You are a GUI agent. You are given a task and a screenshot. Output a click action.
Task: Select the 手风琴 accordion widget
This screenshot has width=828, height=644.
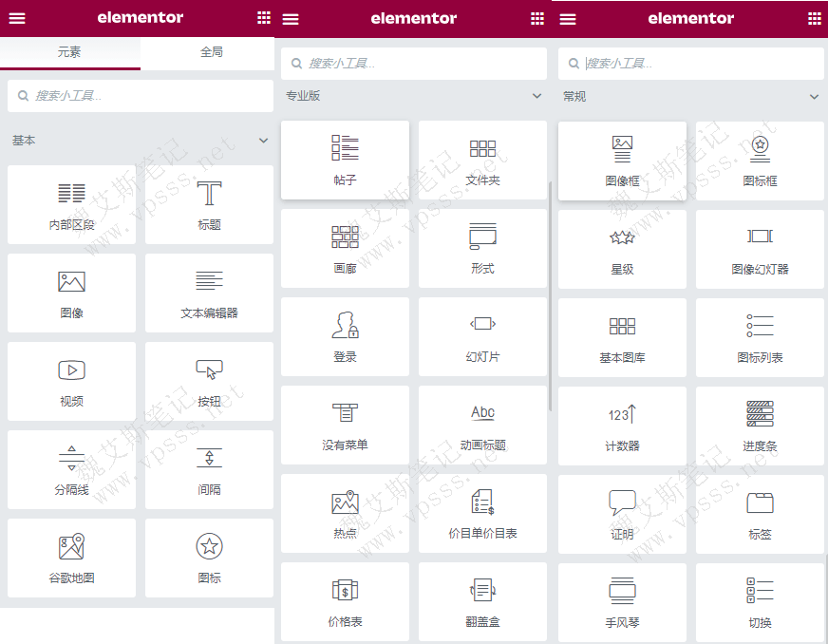pos(622,602)
